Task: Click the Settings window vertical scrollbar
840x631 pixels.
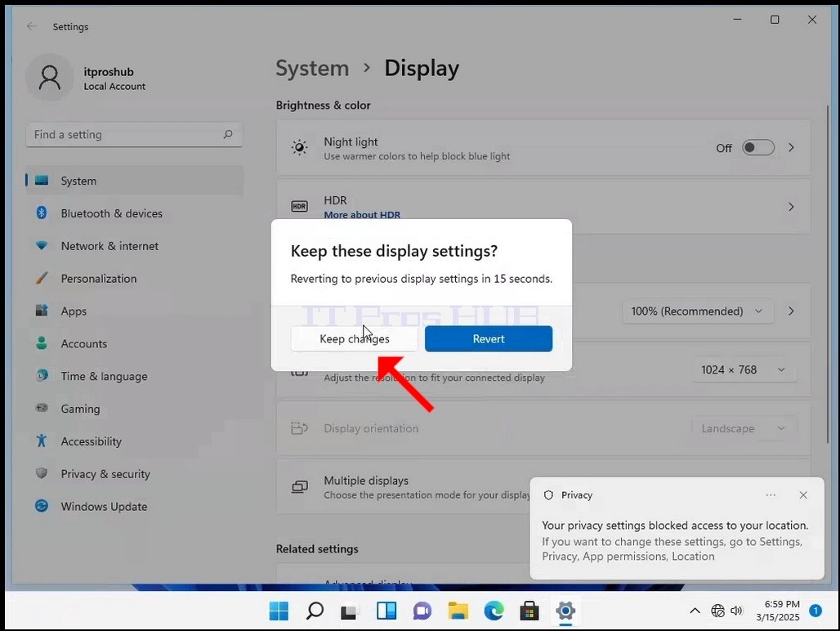Action: point(826,273)
